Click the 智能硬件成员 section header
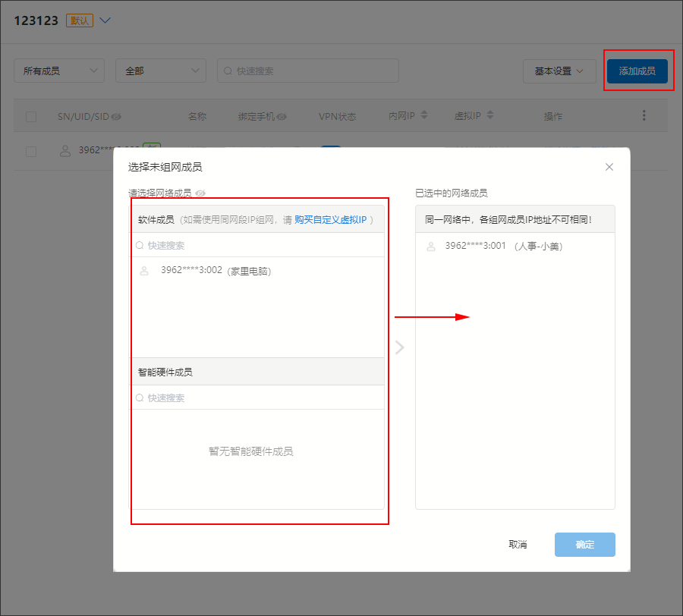 coord(258,372)
